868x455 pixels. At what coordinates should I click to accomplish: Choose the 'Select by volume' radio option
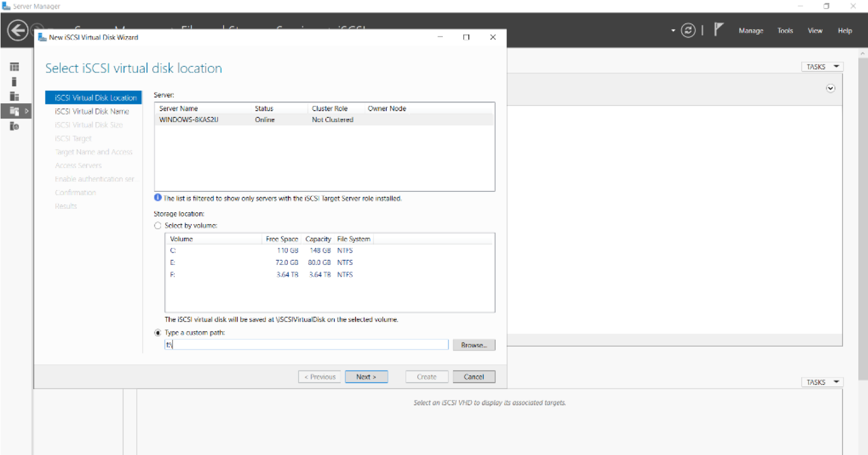[x=158, y=226]
